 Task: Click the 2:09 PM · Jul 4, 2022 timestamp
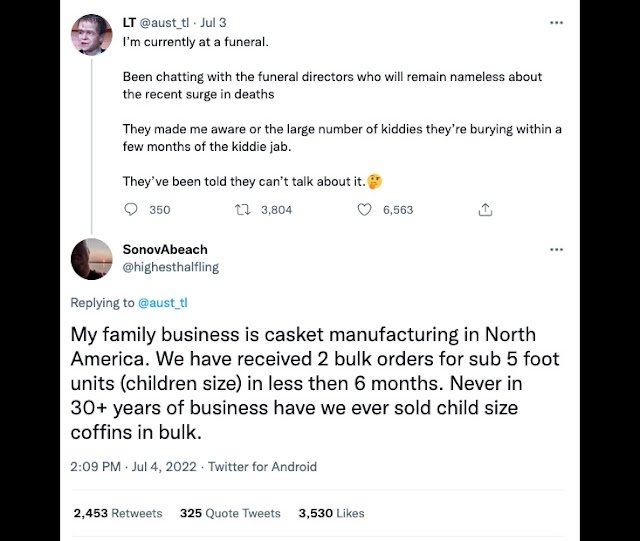pyautogui.click(x=133, y=466)
